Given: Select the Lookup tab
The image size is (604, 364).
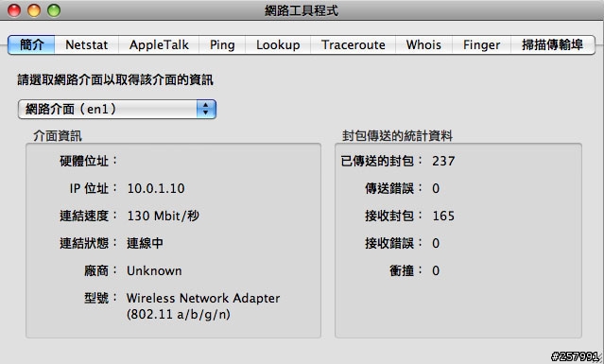Looking at the screenshot, I should (x=278, y=44).
